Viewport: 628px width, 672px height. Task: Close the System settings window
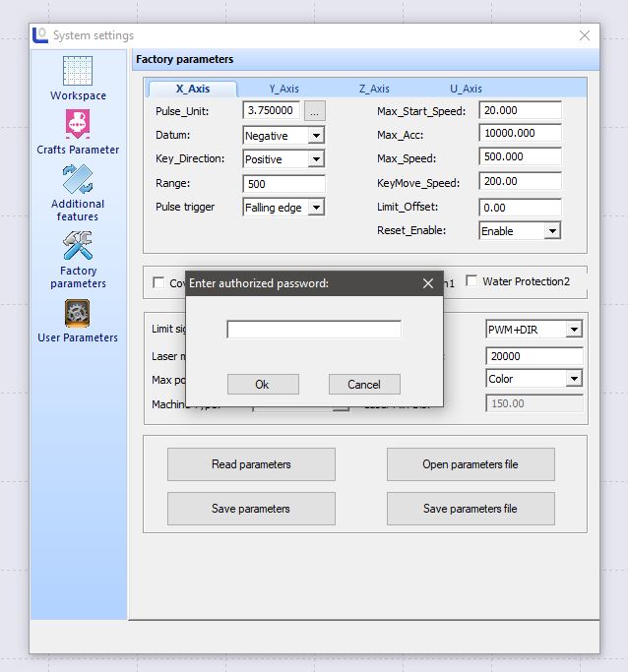coord(585,35)
